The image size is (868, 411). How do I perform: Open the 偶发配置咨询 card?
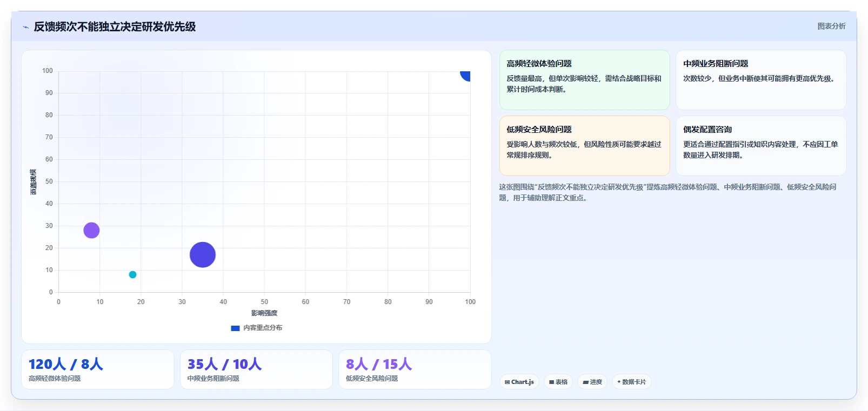tap(761, 146)
